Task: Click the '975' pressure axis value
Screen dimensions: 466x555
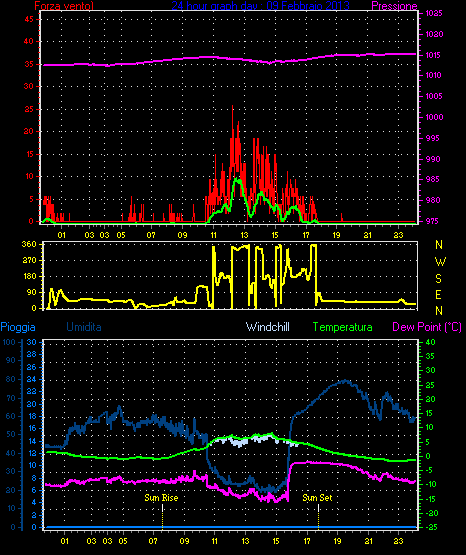Action: coord(432,221)
